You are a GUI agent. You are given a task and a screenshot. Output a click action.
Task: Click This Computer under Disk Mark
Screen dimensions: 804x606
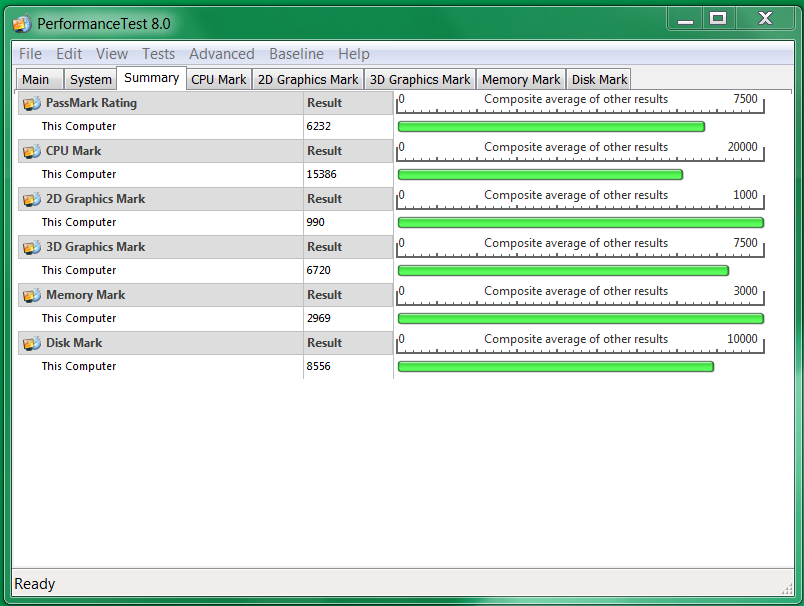(x=79, y=366)
